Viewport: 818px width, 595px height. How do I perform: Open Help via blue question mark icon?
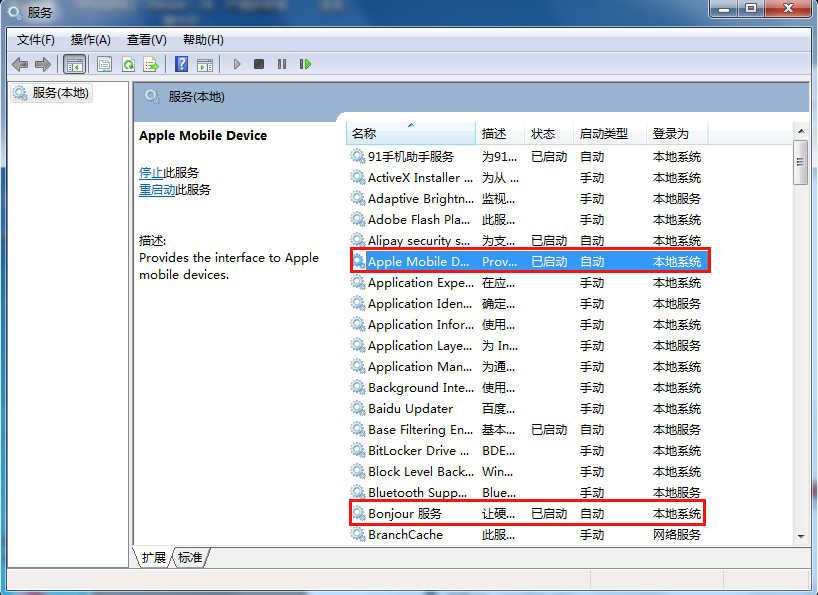[x=181, y=64]
